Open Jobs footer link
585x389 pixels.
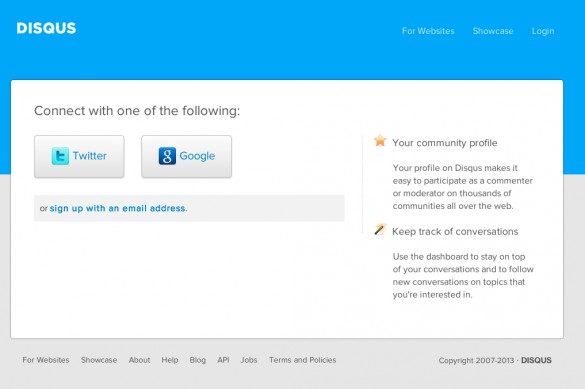(x=249, y=360)
